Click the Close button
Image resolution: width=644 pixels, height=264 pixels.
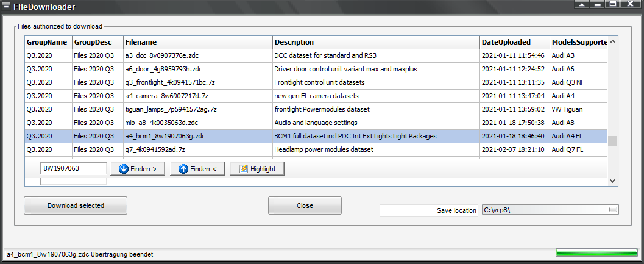click(x=305, y=205)
